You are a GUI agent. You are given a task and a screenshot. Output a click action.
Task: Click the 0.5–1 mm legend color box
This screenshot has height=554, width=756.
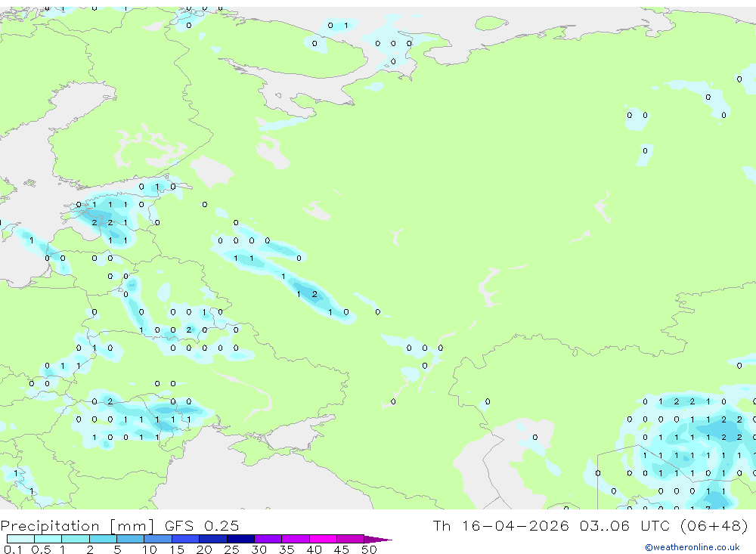(x=48, y=539)
